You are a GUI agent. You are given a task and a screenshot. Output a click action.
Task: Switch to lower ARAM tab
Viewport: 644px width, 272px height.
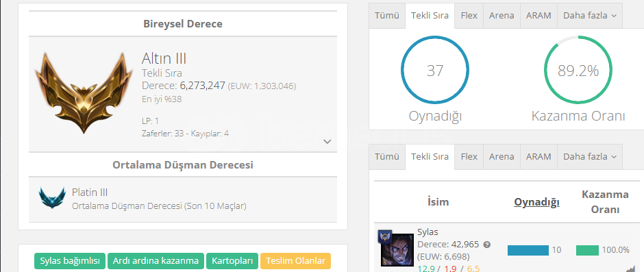[x=538, y=156]
